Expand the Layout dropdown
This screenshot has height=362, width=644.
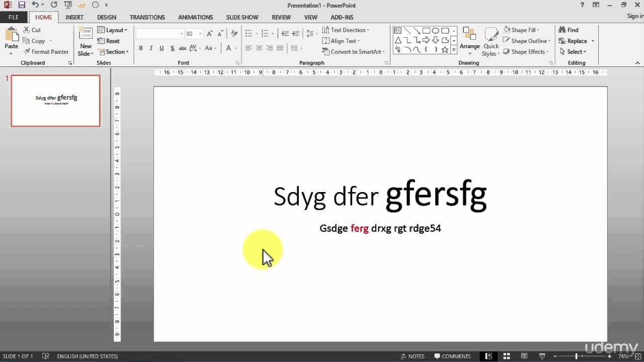click(113, 30)
